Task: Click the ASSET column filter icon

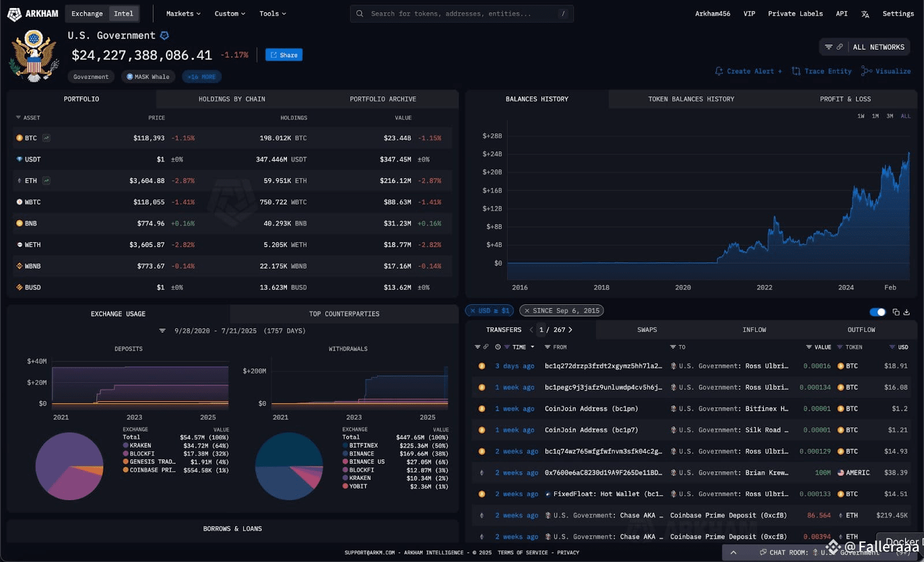Action: [x=18, y=118]
